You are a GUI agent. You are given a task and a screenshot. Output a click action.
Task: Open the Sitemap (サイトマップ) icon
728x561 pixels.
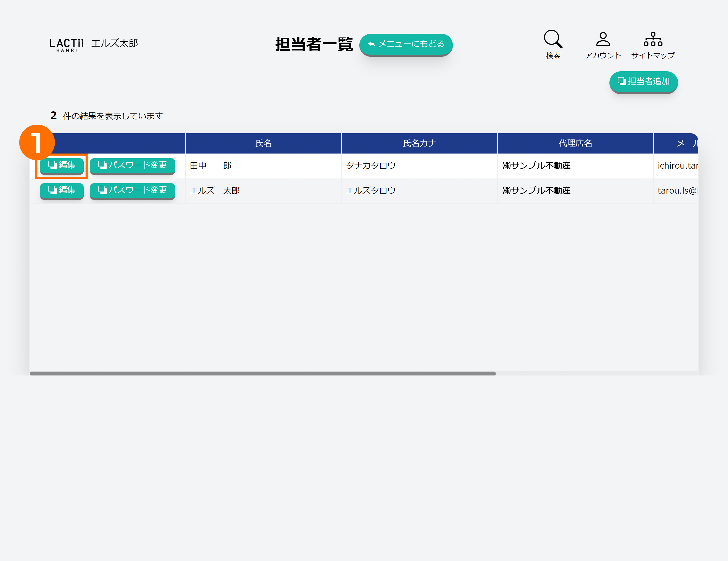[653, 39]
